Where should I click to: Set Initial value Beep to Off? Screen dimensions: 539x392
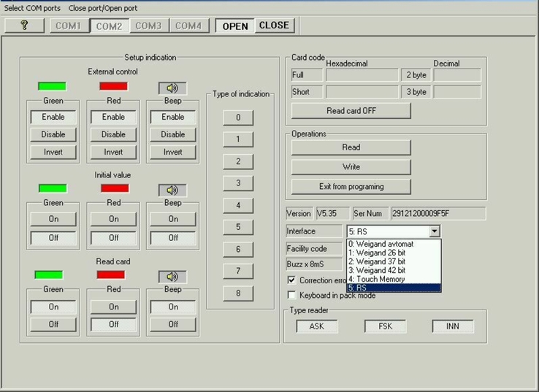(173, 238)
